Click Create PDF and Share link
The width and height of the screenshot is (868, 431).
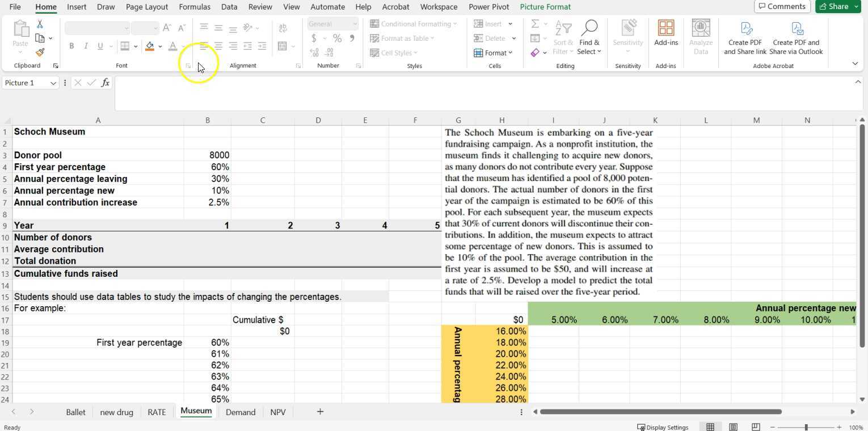[x=745, y=38]
